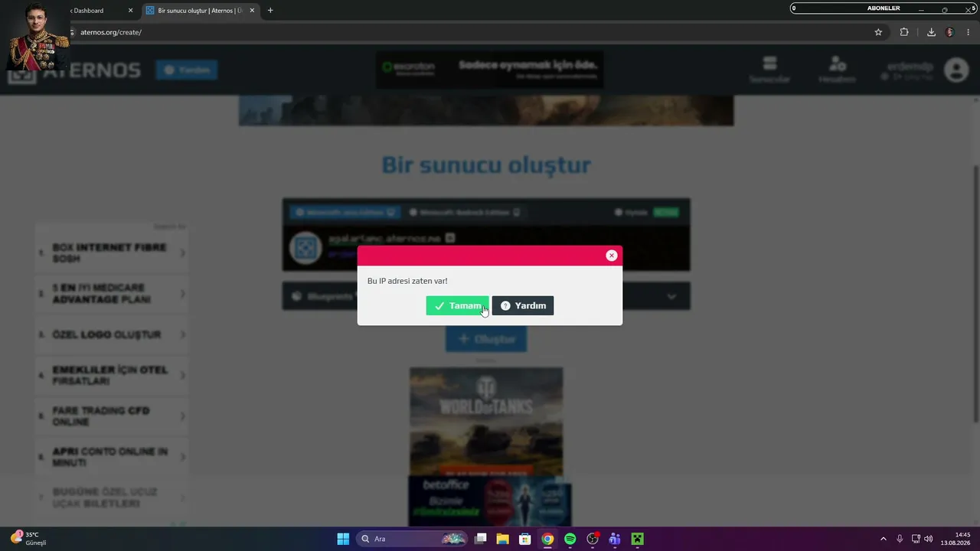980x551 pixels.
Task: Open a new browser tab with plus
Action: point(270,11)
